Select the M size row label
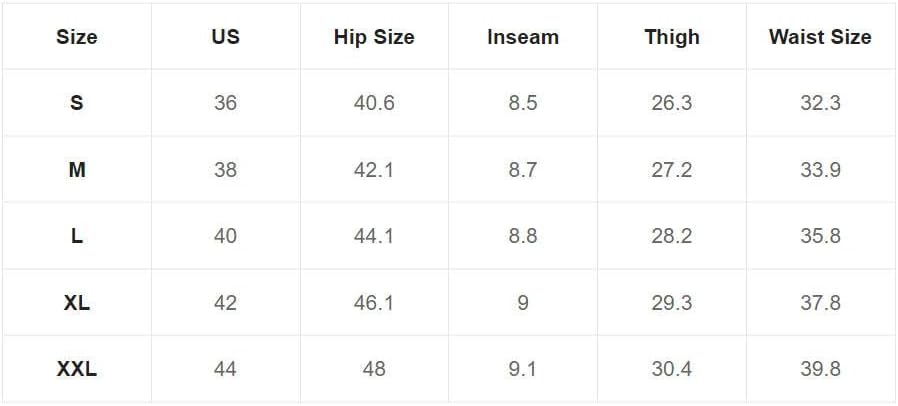 77,170
